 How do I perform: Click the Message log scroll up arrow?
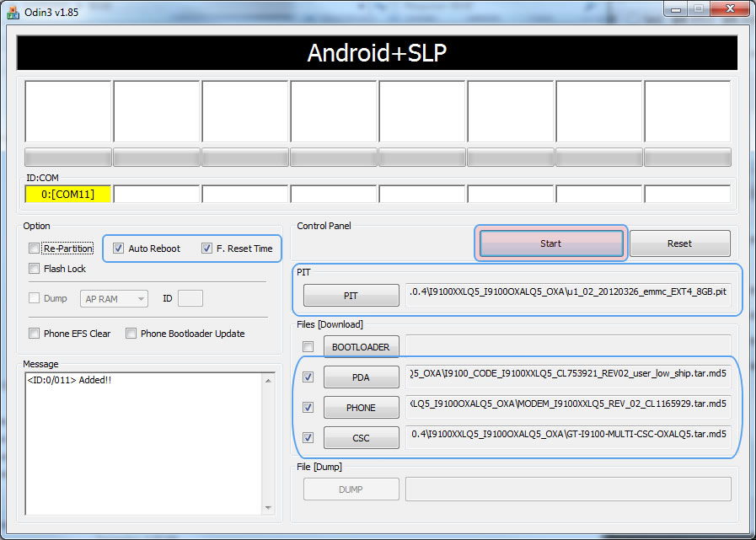coord(268,381)
